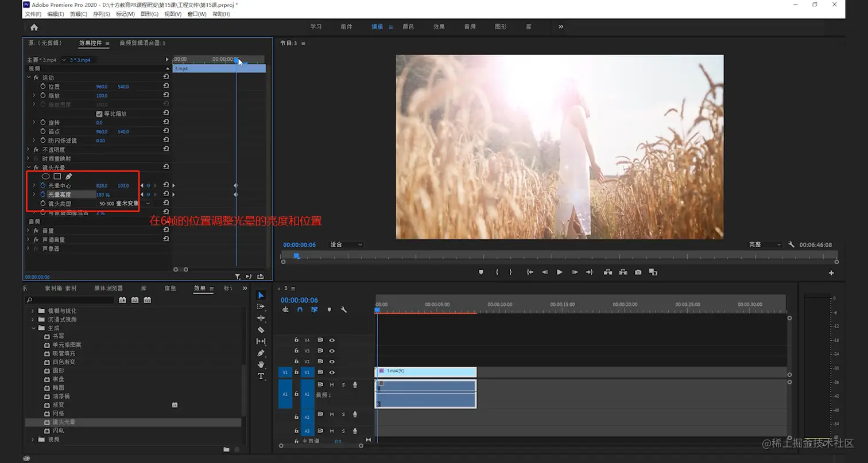Open the Sequence menu
The width and height of the screenshot is (868, 463).
pyautogui.click(x=101, y=14)
